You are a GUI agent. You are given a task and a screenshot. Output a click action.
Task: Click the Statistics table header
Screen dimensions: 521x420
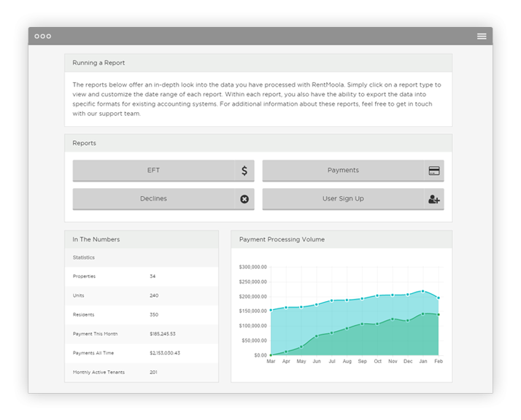pyautogui.click(x=84, y=257)
